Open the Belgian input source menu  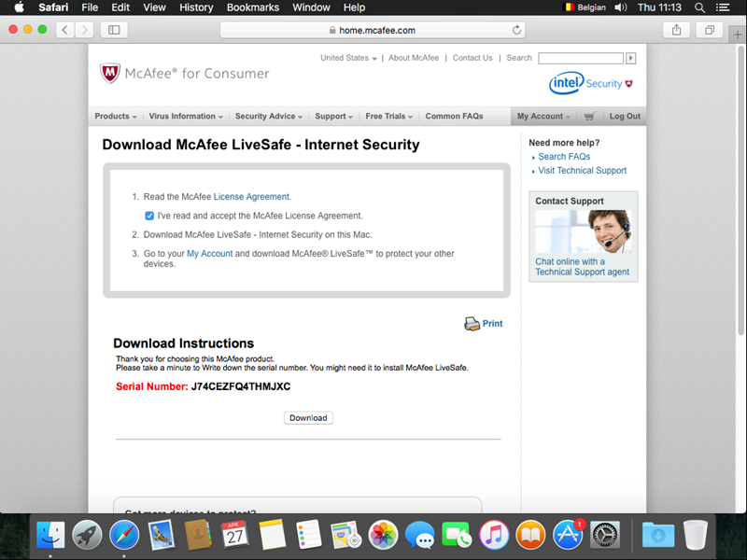pyautogui.click(x=585, y=7)
